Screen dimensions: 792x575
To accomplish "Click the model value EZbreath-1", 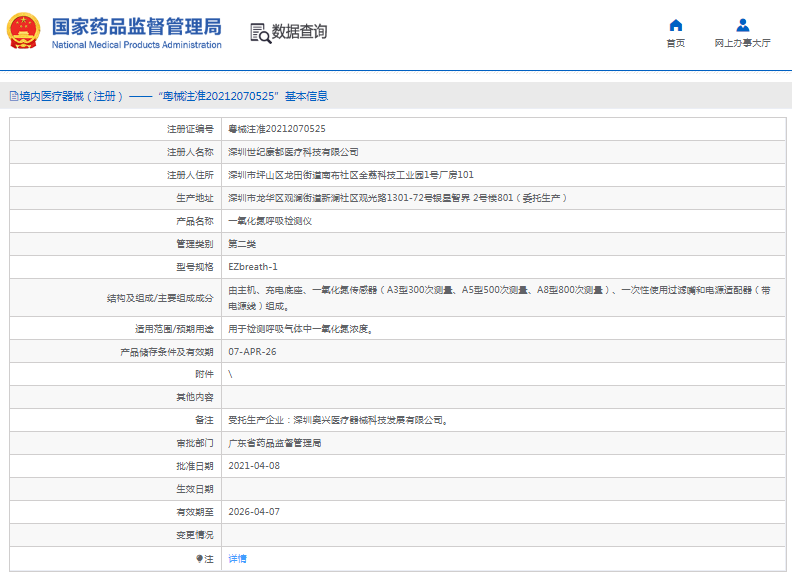I will pos(253,267).
